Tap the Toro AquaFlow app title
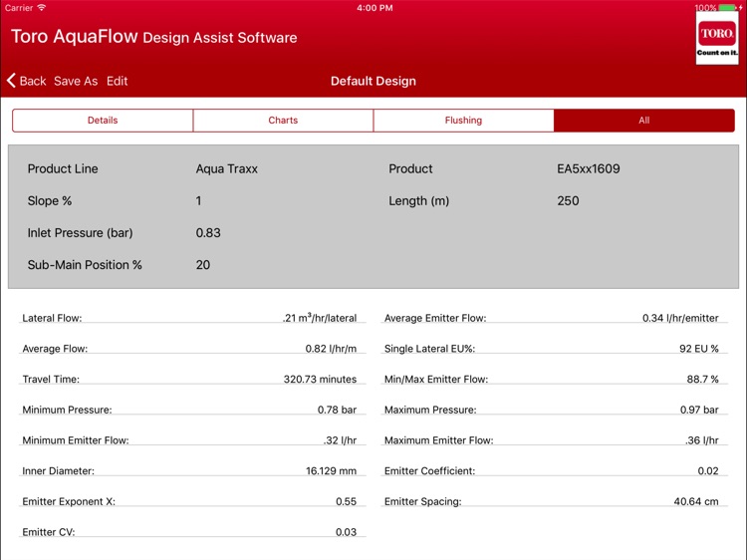Screen dimensions: 747x560 pyautogui.click(x=153, y=37)
